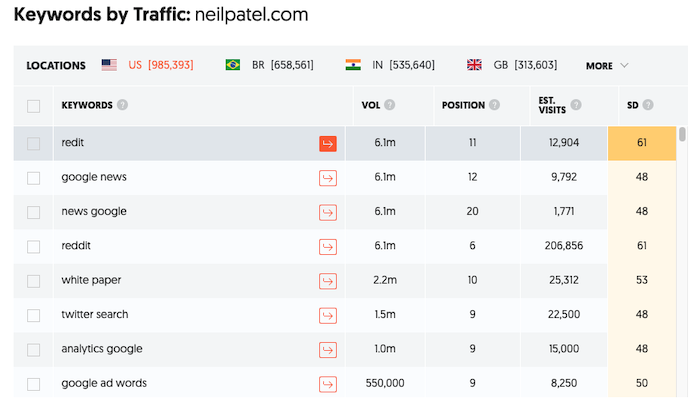
Task: Open the white paper keyword arrow icon
Action: pyautogui.click(x=328, y=281)
